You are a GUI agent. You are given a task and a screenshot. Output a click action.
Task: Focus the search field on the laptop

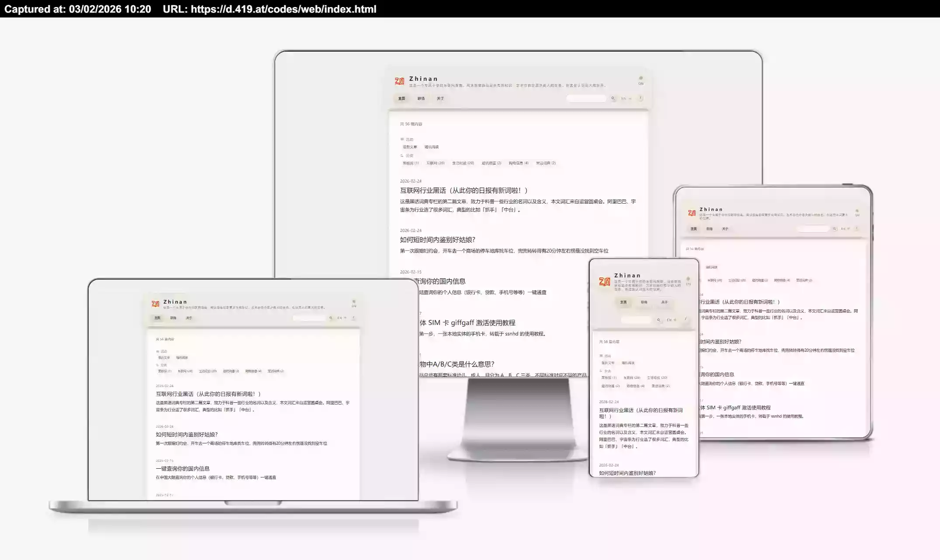pos(309,318)
